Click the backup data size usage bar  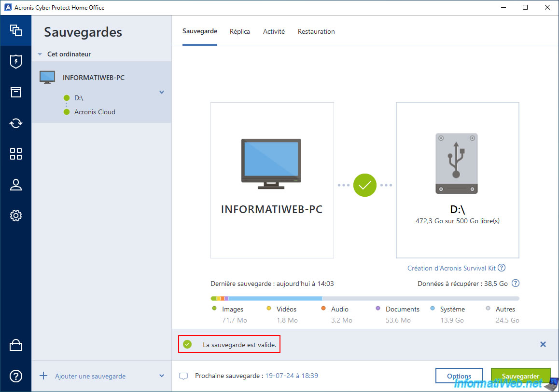365,298
